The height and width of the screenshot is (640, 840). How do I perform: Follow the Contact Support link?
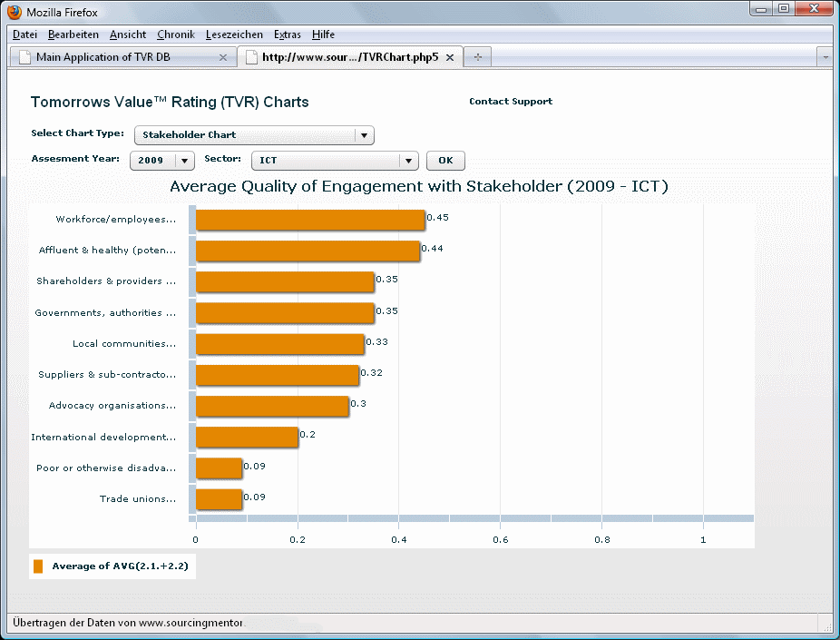pyautogui.click(x=510, y=102)
